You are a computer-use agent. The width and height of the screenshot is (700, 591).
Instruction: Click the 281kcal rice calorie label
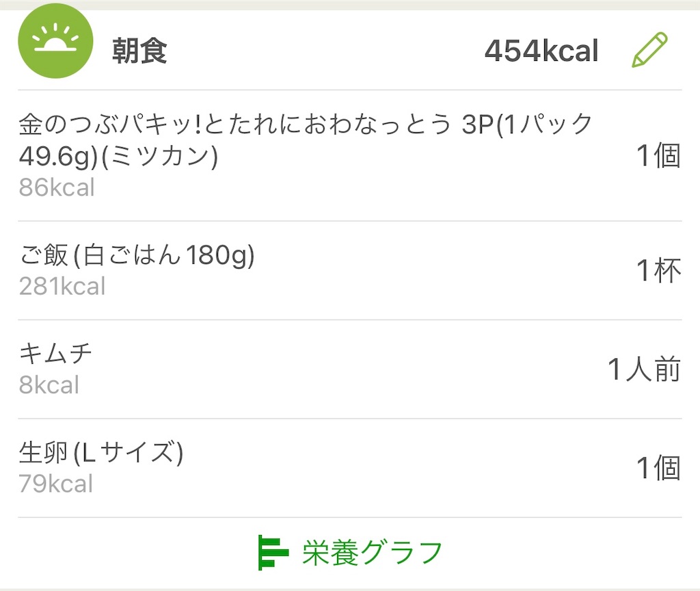click(62, 286)
